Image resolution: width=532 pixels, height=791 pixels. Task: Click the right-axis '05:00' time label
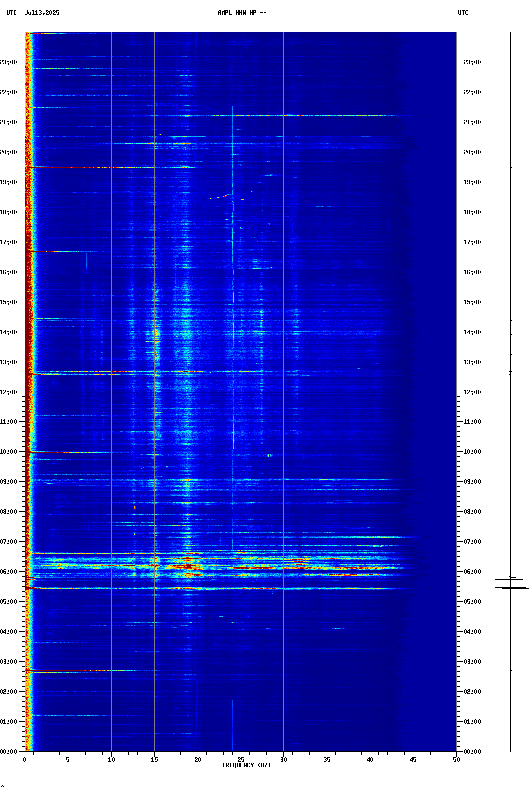(472, 602)
